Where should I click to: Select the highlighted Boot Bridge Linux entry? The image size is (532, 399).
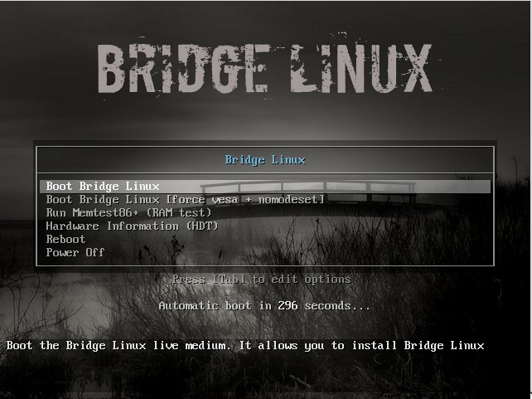pos(264,187)
